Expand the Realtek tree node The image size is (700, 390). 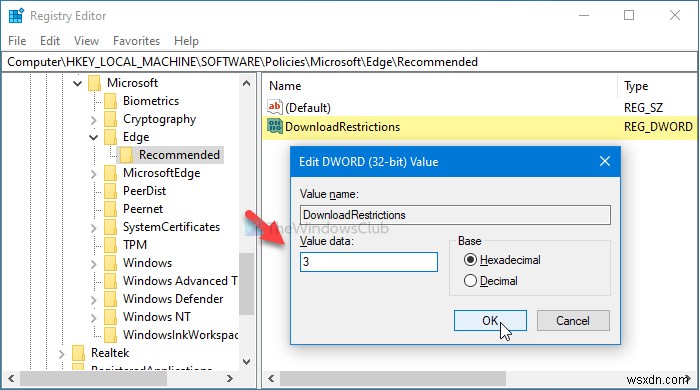[62, 353]
